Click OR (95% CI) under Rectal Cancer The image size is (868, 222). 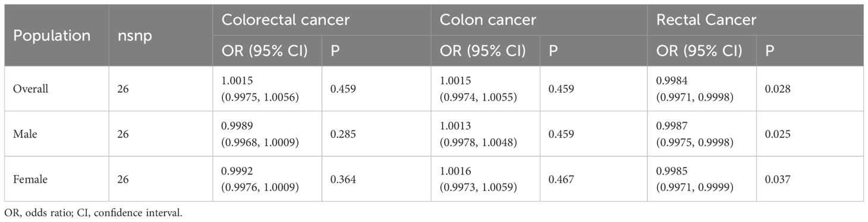pyautogui.click(x=699, y=51)
